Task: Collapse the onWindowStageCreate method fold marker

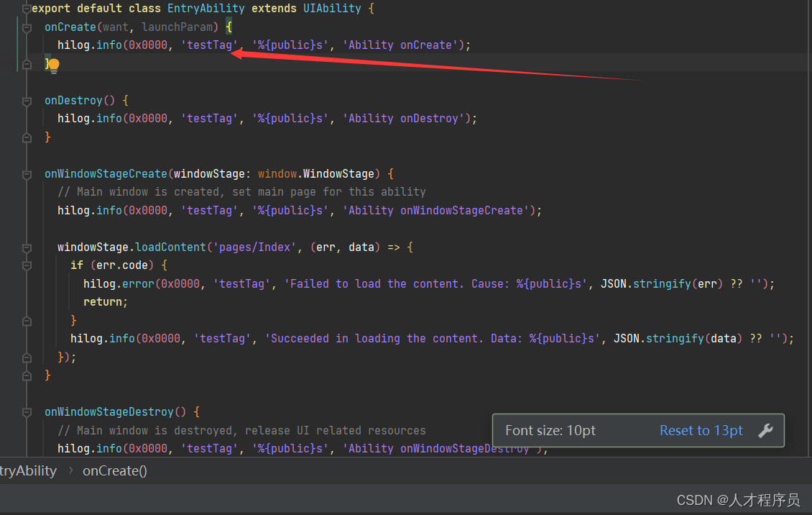Action: pyautogui.click(x=27, y=175)
